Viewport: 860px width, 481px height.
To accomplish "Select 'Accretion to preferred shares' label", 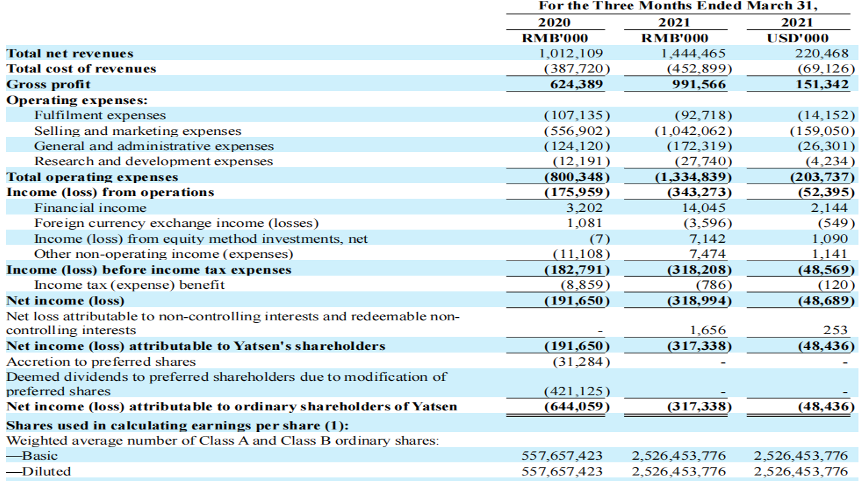I will [x=101, y=362].
